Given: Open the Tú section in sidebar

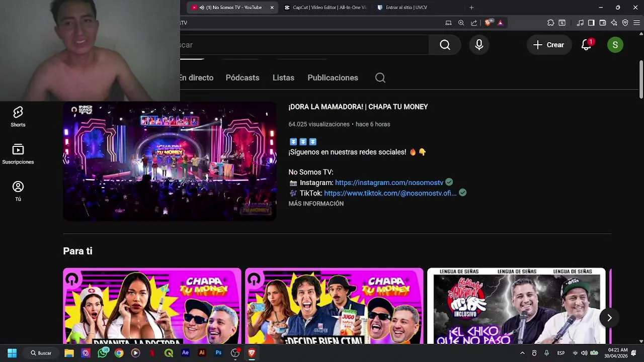Looking at the screenshot, I should (x=18, y=191).
